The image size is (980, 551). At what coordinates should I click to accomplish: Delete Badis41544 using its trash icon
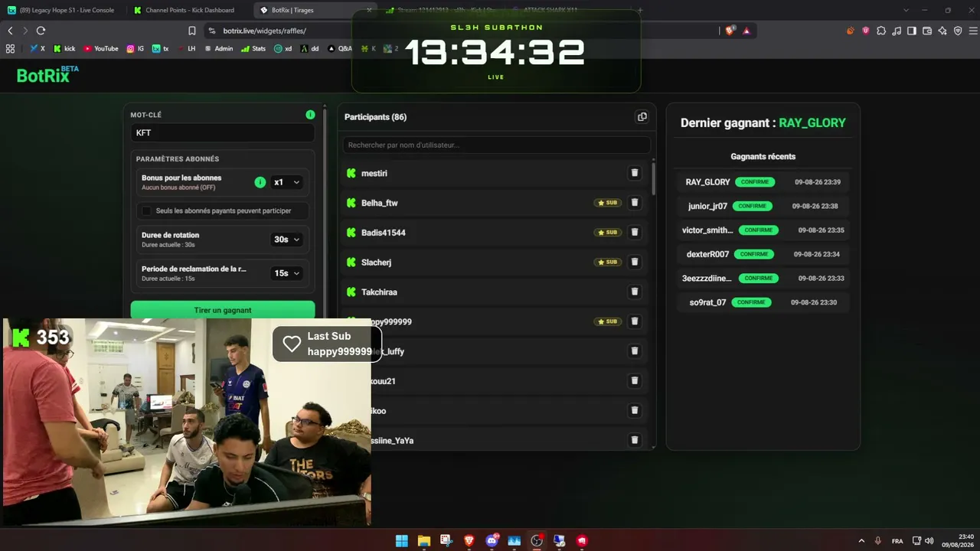tap(634, 233)
